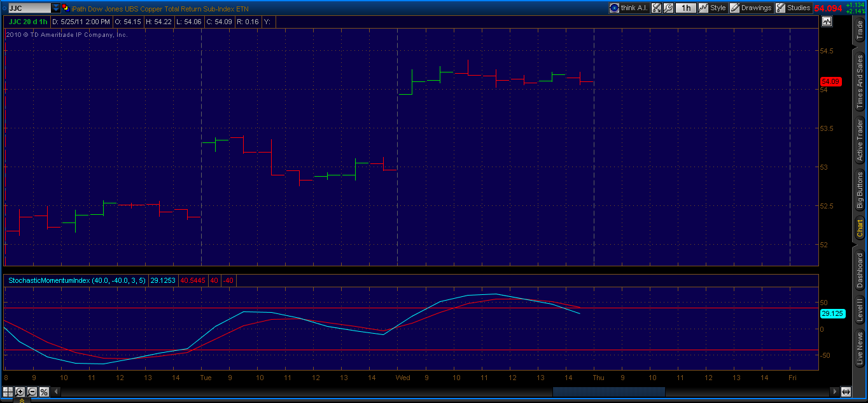Click the symbol link color squares icon
Screen dimensions: 868x403
point(65,8)
